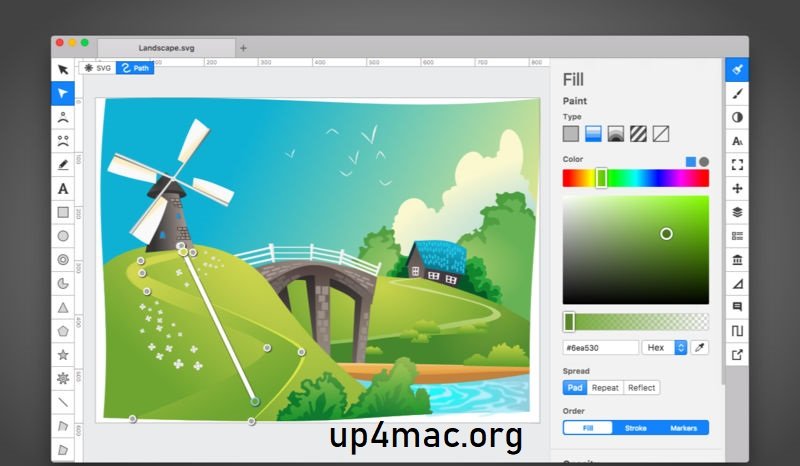Image resolution: width=800 pixels, height=466 pixels.
Task: Open the Compositing half-circle panel
Action: click(x=737, y=117)
